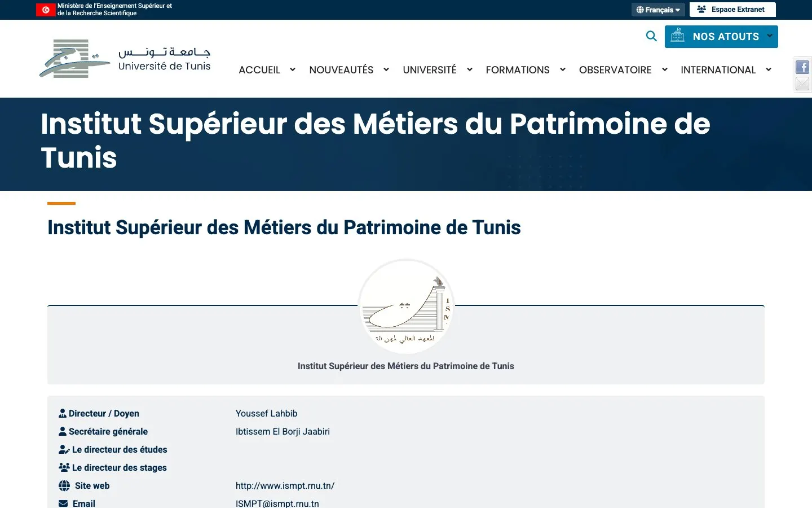
Task: Open the UNIVERSITÉ menu item
Action: (x=430, y=70)
